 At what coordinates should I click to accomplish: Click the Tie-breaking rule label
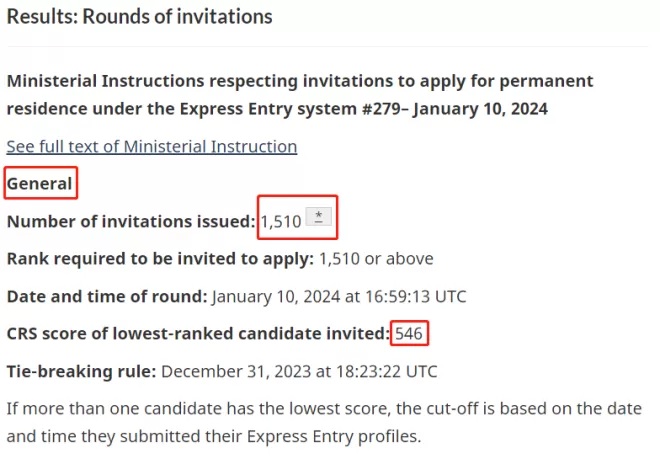(82, 371)
